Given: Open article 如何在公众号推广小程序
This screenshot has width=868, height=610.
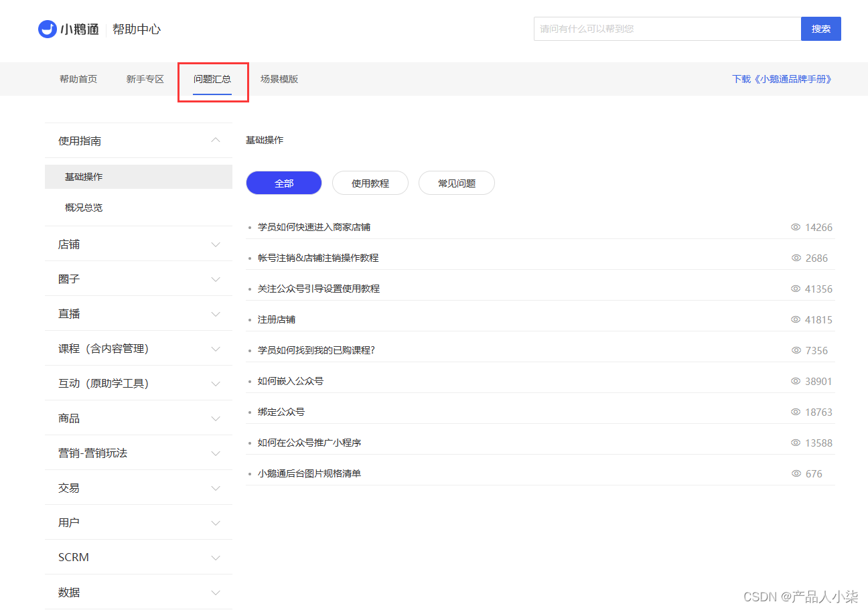Looking at the screenshot, I should pos(309,443).
